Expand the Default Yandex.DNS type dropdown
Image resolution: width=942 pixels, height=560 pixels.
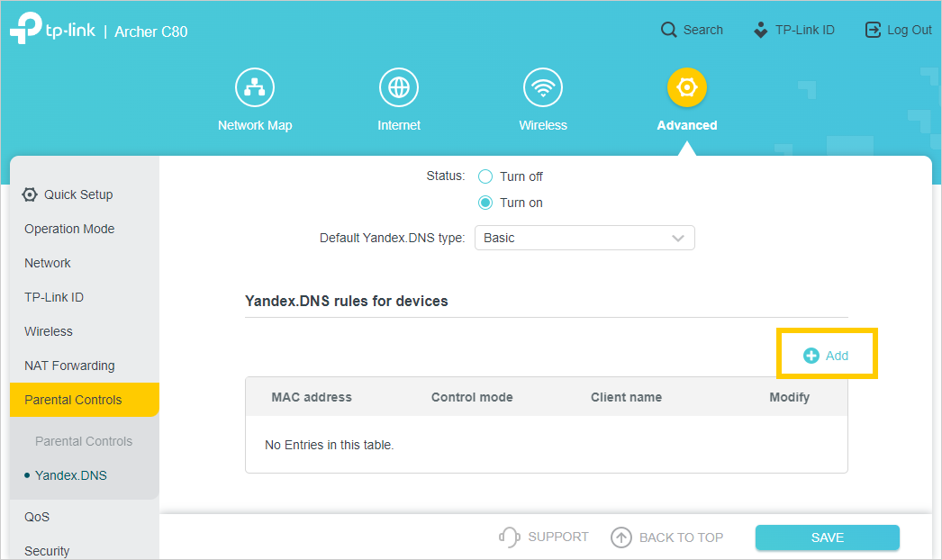(x=584, y=238)
